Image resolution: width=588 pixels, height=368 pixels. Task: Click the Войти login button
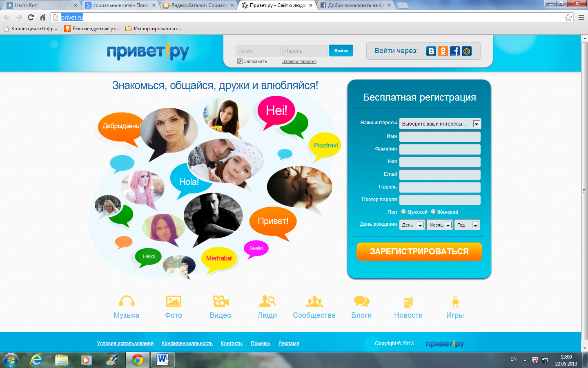(x=341, y=51)
